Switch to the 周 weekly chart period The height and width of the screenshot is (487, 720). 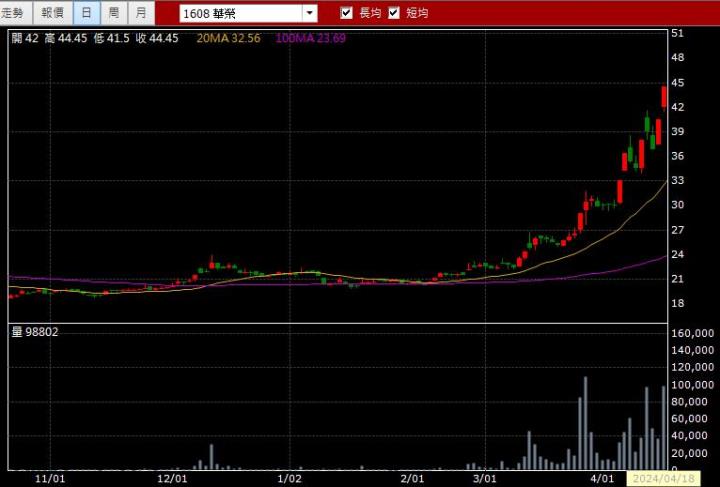[114, 13]
